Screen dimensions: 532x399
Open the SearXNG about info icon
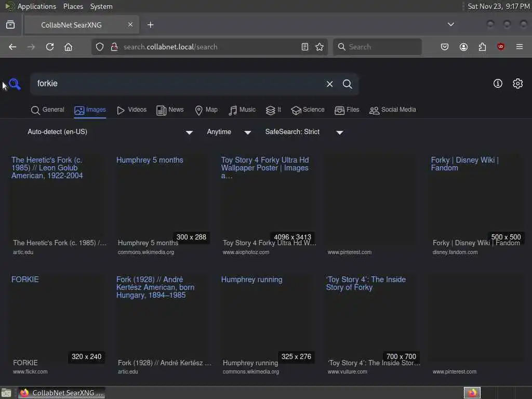pos(497,84)
